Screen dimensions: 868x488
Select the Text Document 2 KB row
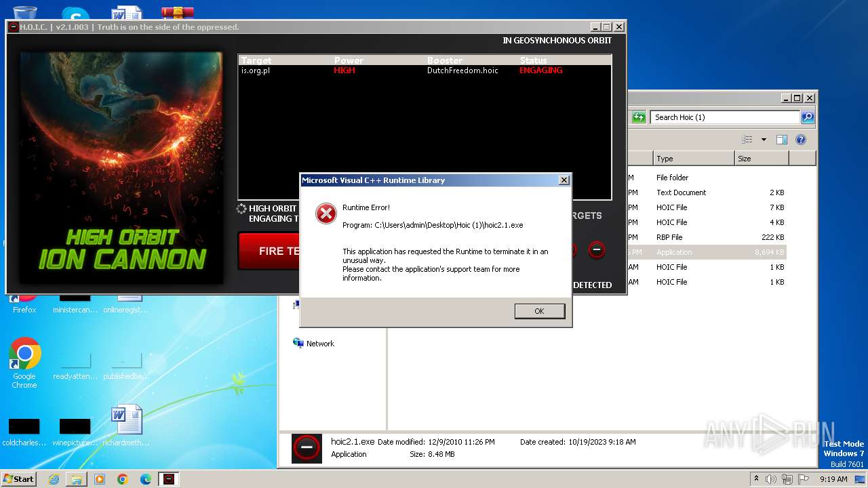tap(707, 192)
